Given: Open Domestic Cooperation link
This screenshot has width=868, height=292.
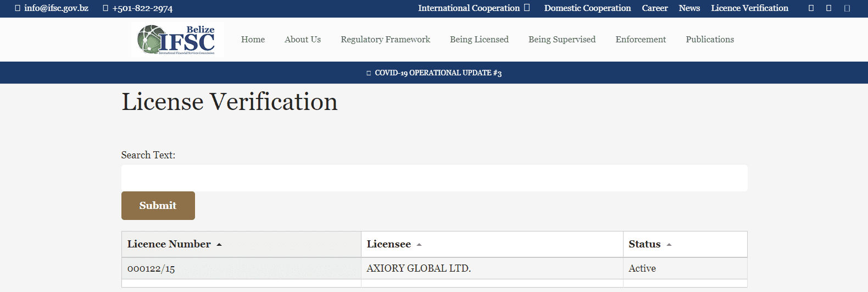Looking at the screenshot, I should [587, 8].
